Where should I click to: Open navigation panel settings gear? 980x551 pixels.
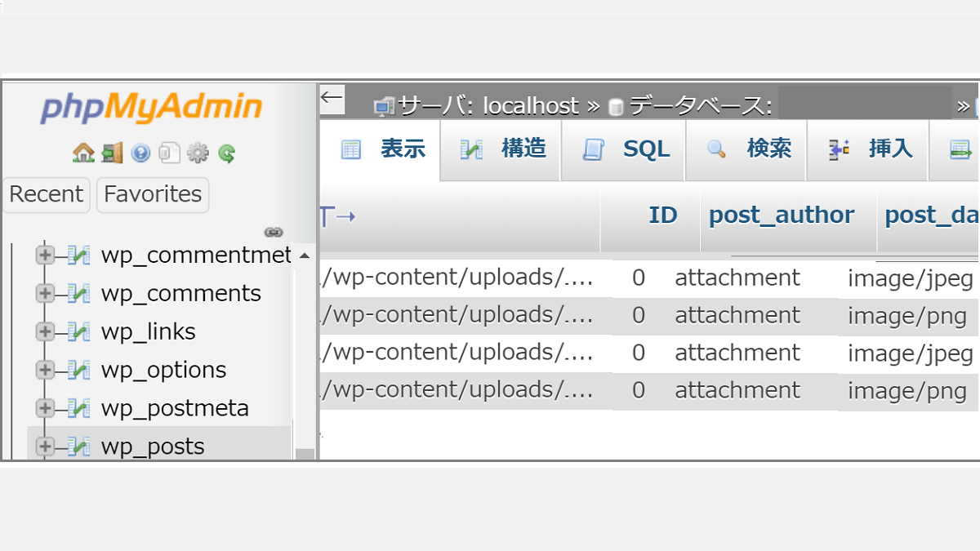198,153
